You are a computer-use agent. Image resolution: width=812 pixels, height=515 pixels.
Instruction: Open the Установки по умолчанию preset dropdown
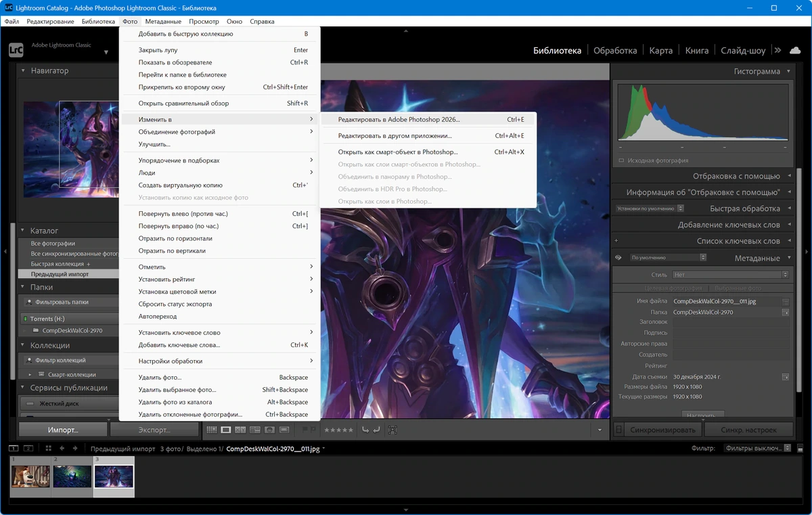pyautogui.click(x=650, y=208)
